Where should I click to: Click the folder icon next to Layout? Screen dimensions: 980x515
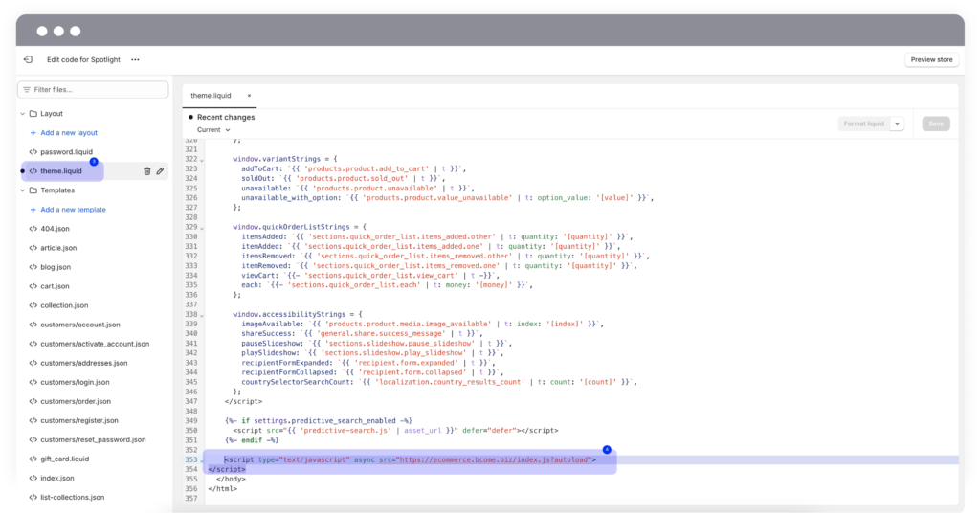[x=33, y=114]
